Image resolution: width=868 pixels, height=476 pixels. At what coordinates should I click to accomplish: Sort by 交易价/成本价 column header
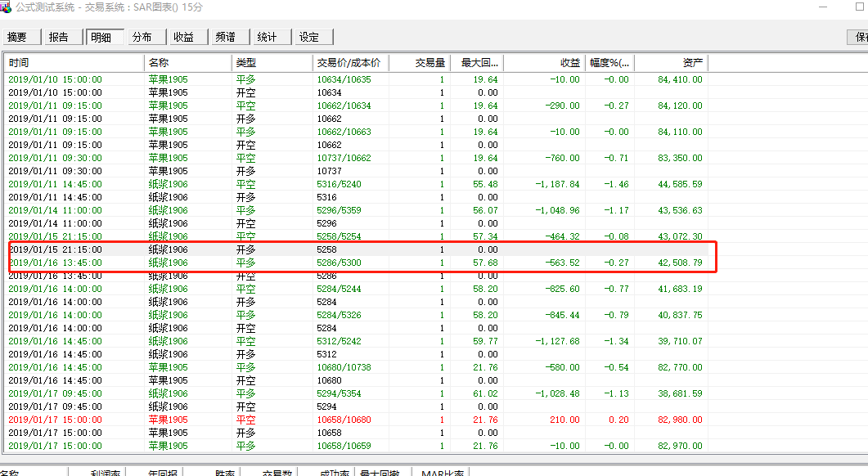(x=351, y=63)
